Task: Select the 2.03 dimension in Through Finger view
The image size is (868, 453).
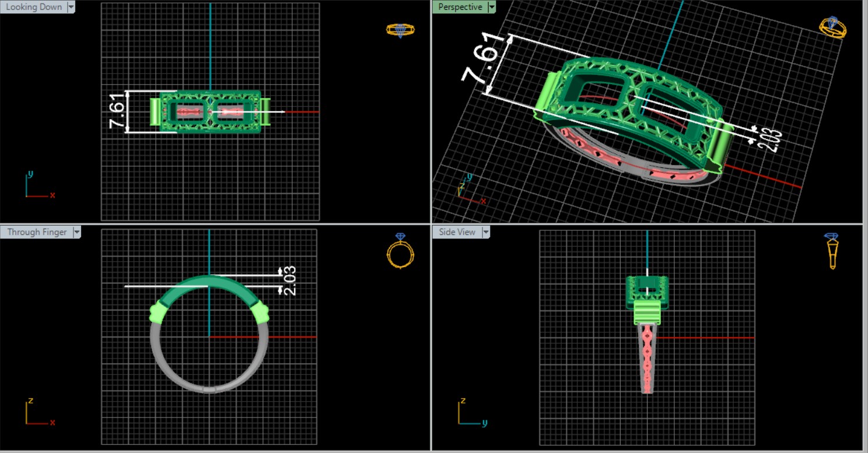Action: [290, 280]
